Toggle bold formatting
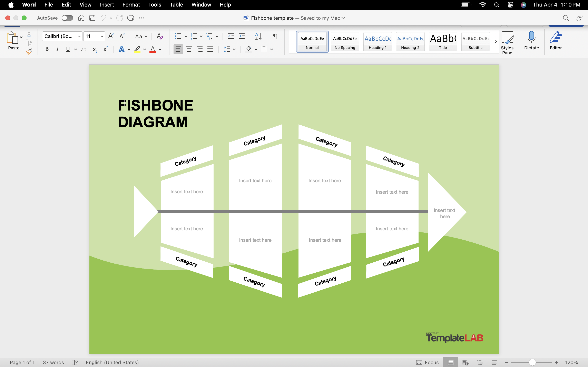This screenshot has height=367, width=588. click(x=47, y=49)
